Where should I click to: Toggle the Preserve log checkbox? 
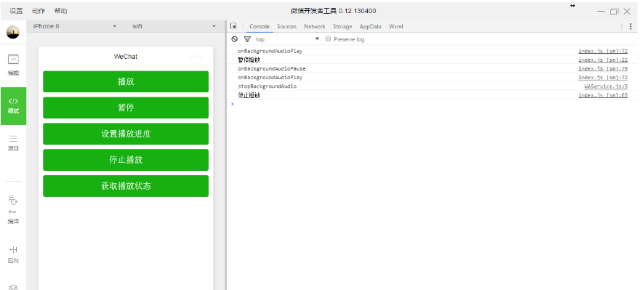point(328,39)
